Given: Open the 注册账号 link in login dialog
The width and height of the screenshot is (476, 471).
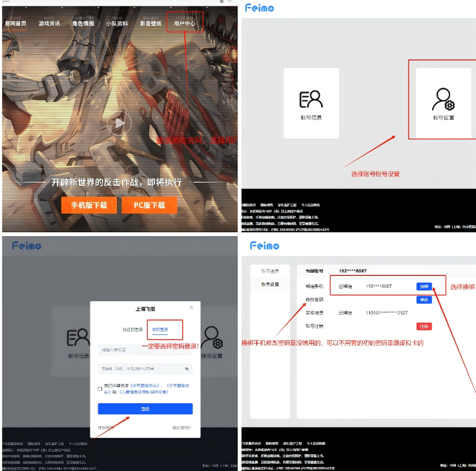Looking at the screenshot, I should click(106, 428).
